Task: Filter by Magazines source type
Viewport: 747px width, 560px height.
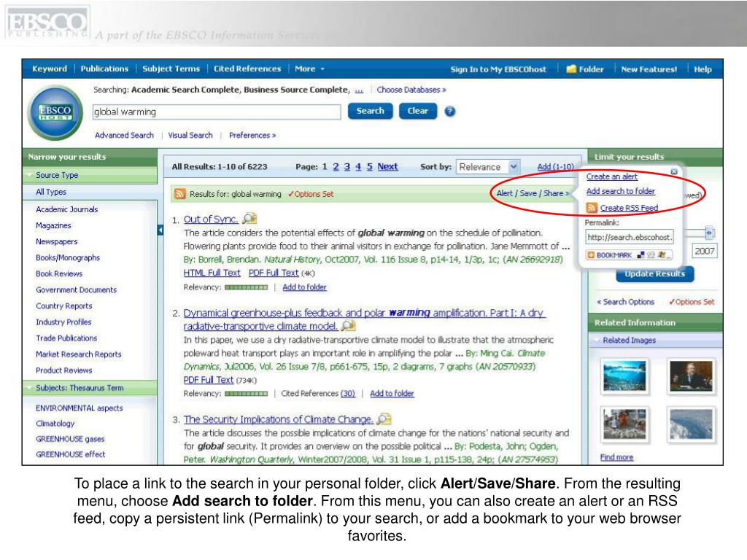Action: point(53,225)
